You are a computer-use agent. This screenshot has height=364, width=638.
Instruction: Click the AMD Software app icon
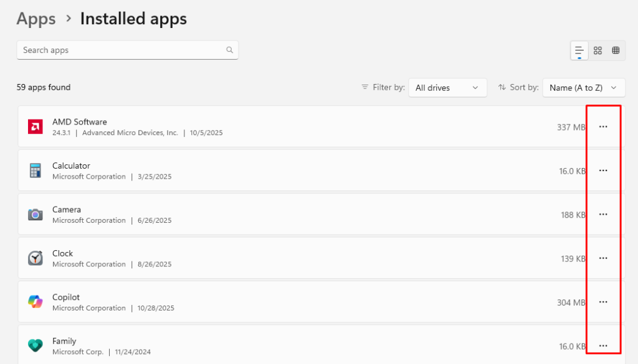coord(36,127)
